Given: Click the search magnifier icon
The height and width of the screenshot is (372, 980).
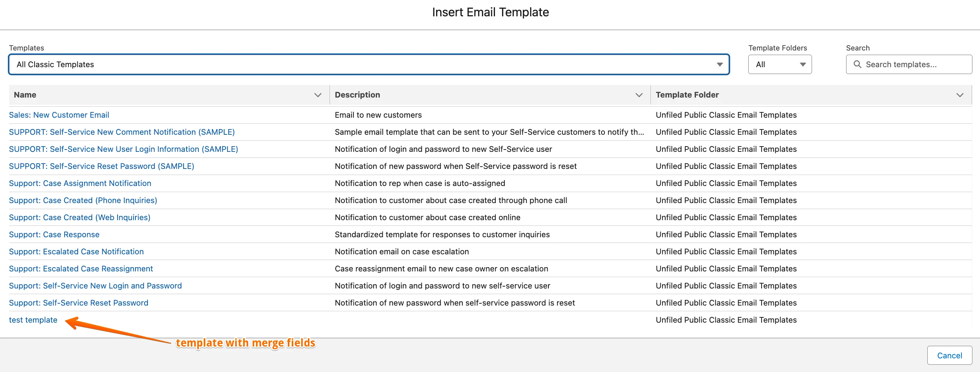Looking at the screenshot, I should point(857,65).
